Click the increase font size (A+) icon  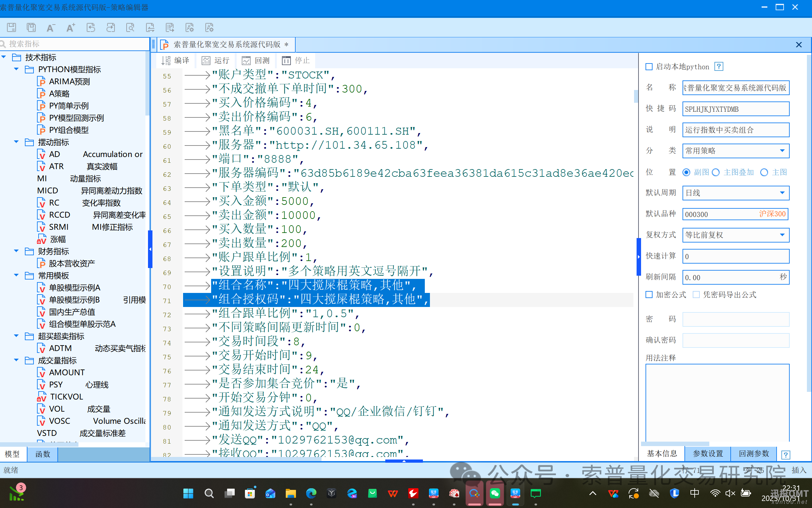point(70,27)
